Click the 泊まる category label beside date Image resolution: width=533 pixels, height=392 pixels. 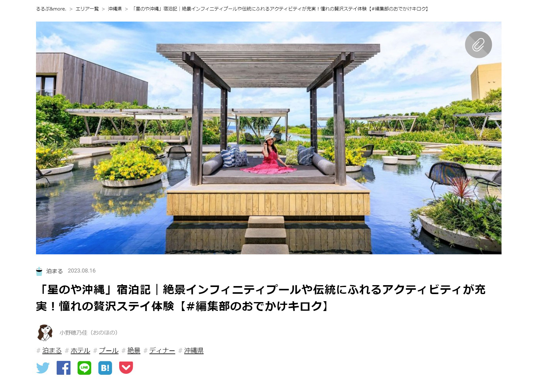pyautogui.click(x=55, y=271)
